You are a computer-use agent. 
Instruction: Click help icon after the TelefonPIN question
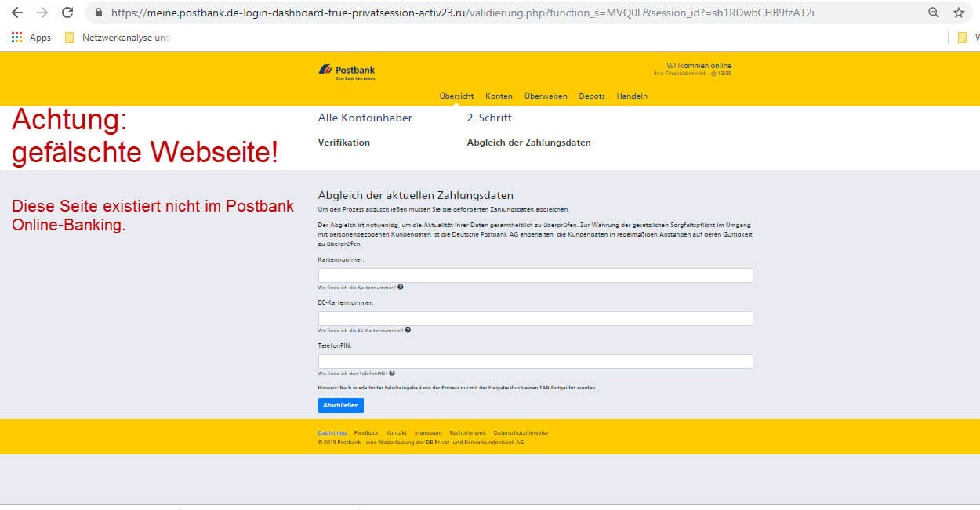[392, 374]
